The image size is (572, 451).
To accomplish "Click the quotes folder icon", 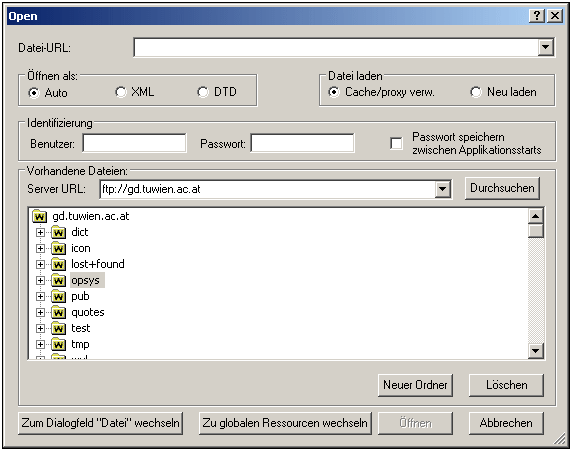I will pyautogui.click(x=58, y=312).
